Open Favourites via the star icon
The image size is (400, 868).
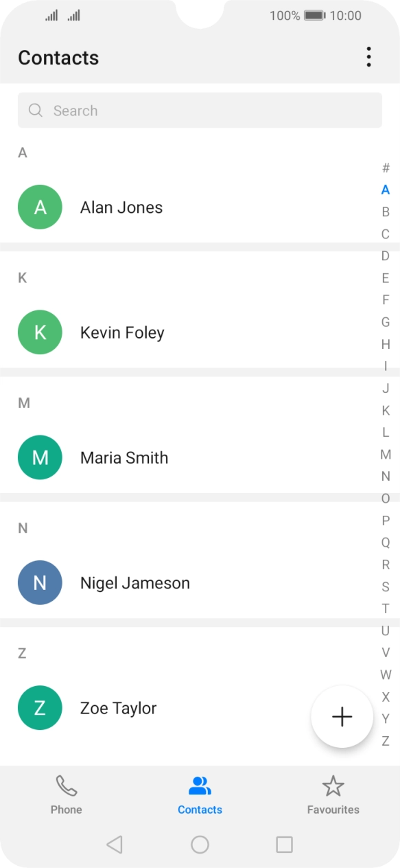click(333, 784)
